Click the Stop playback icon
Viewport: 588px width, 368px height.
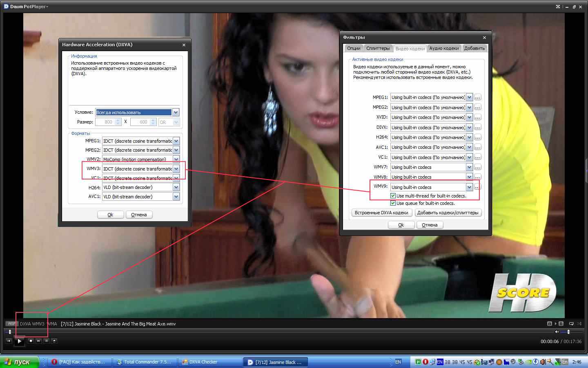pos(31,341)
